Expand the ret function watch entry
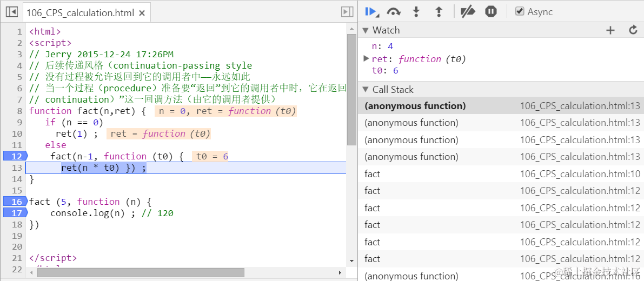 pyautogui.click(x=367, y=59)
